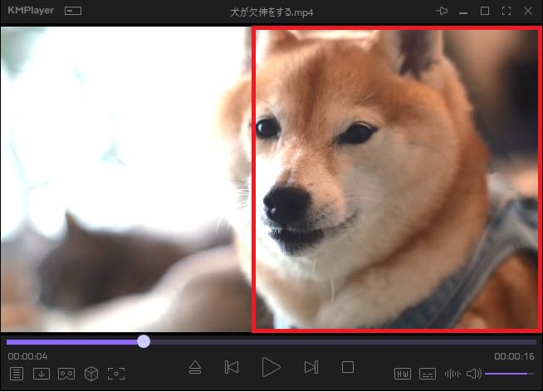Image resolution: width=543 pixels, height=392 pixels.
Task: Click the 3D cube icon
Action: tap(91, 374)
